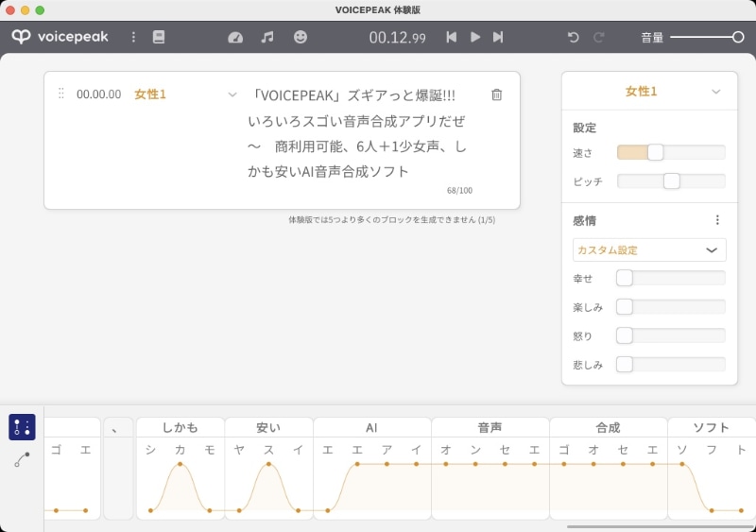The height and width of the screenshot is (532, 756).
Task: Click the 悲しみ emotion slider
Action: coord(671,365)
